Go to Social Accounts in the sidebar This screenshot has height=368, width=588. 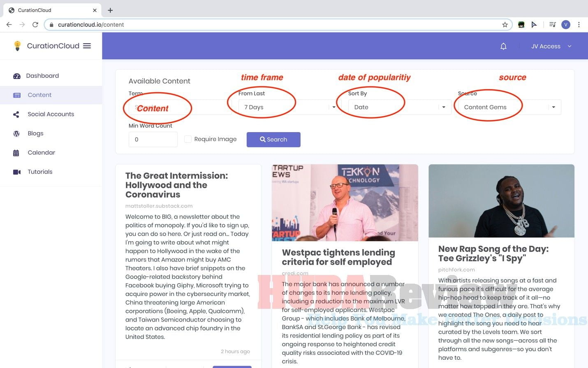(x=51, y=114)
